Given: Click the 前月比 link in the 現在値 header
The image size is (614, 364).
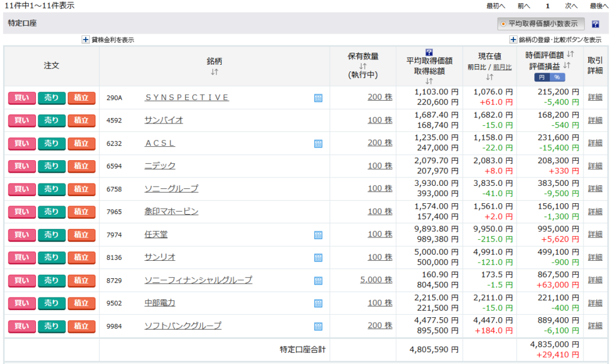Looking at the screenshot, I should point(502,67).
